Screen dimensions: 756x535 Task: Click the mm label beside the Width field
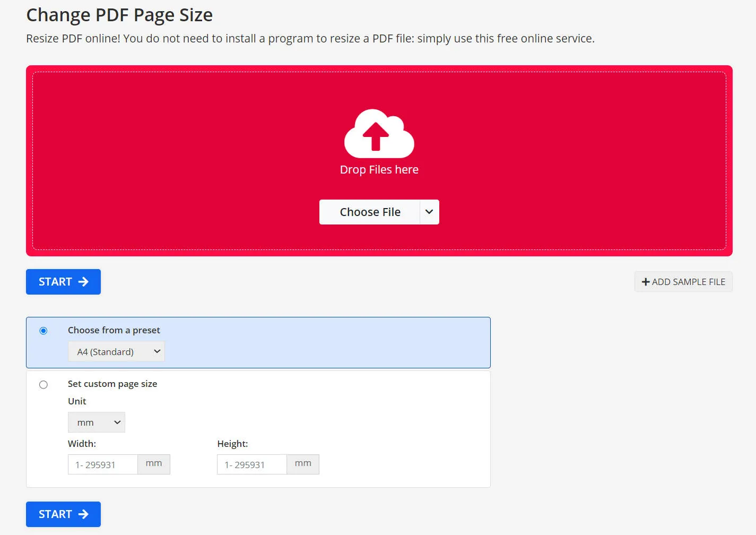click(153, 463)
